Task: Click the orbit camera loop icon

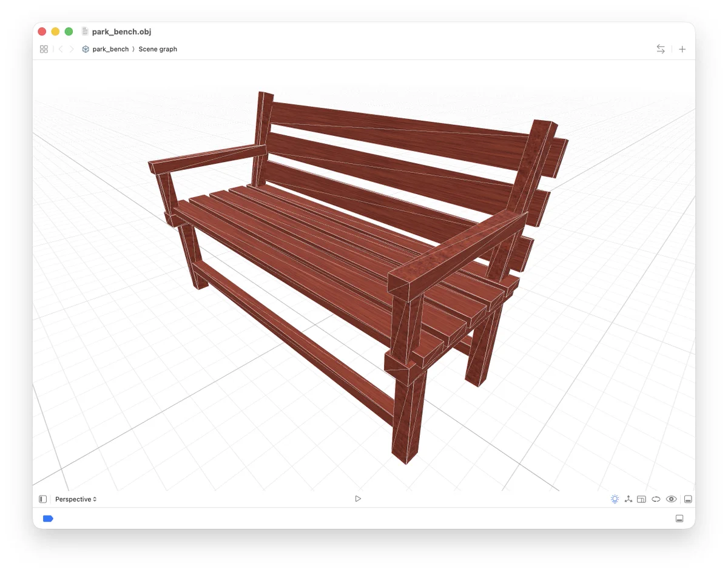Action: point(656,499)
